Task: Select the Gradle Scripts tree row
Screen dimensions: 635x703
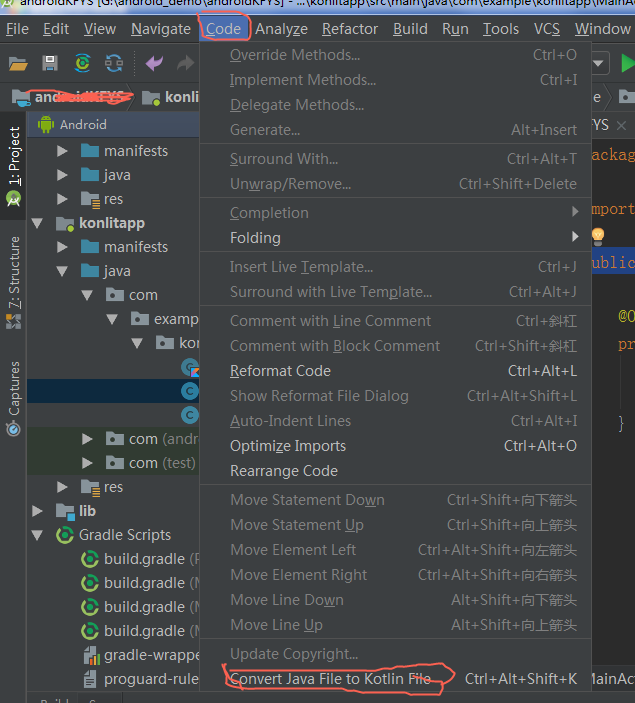Action: pyautogui.click(x=113, y=535)
